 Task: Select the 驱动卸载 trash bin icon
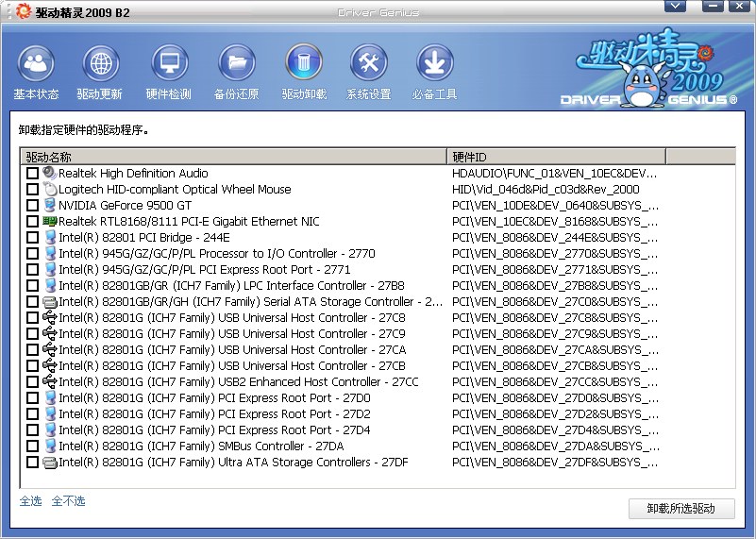click(x=304, y=64)
